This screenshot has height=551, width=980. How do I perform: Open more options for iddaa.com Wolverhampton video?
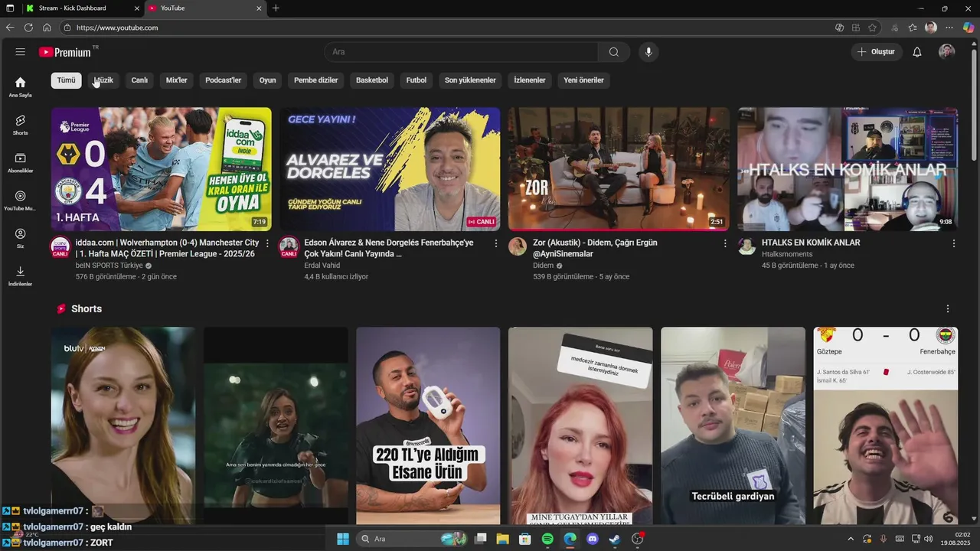(x=267, y=243)
